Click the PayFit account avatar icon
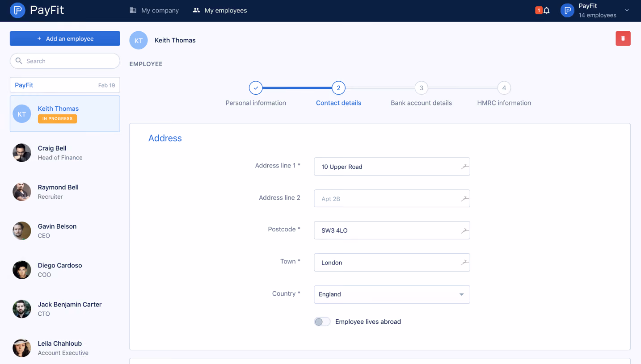This screenshot has width=641, height=364. point(567,10)
